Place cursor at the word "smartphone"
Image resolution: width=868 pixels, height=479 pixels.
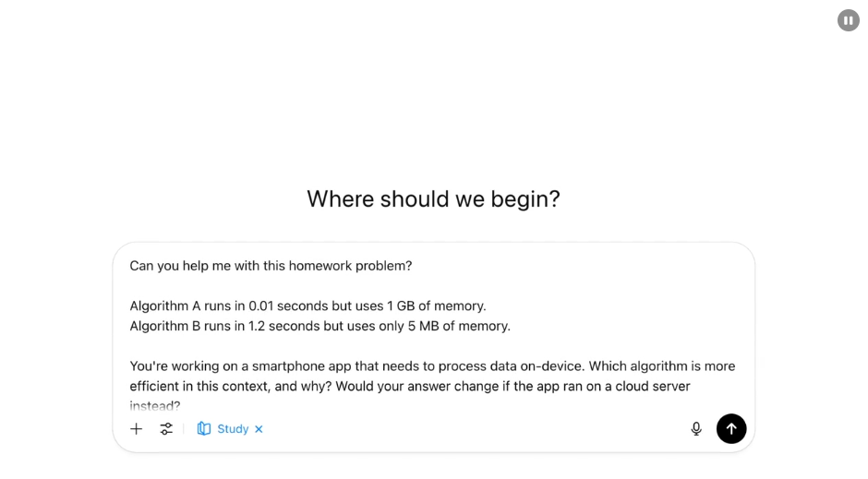click(288, 366)
